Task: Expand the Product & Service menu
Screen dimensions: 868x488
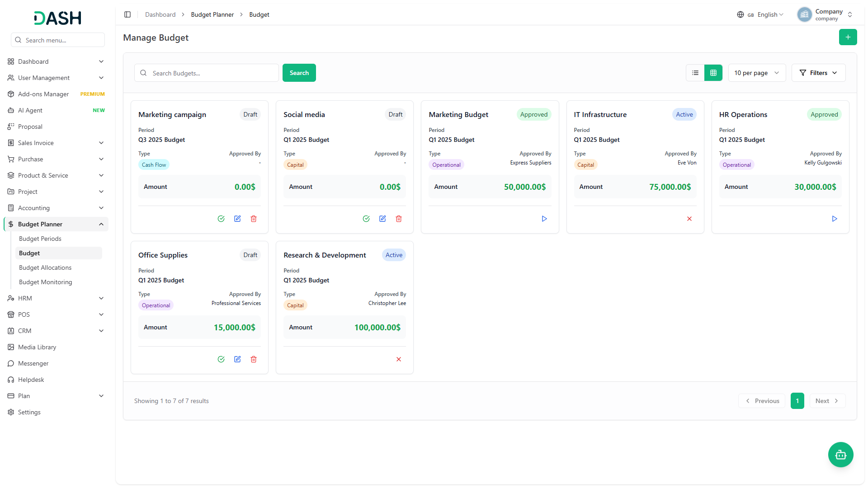Action: coord(56,175)
